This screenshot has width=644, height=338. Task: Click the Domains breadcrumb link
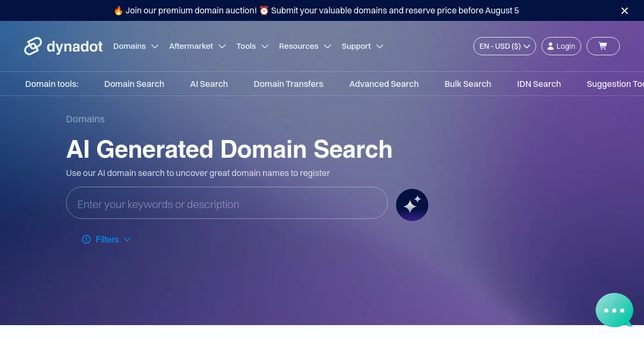85,119
